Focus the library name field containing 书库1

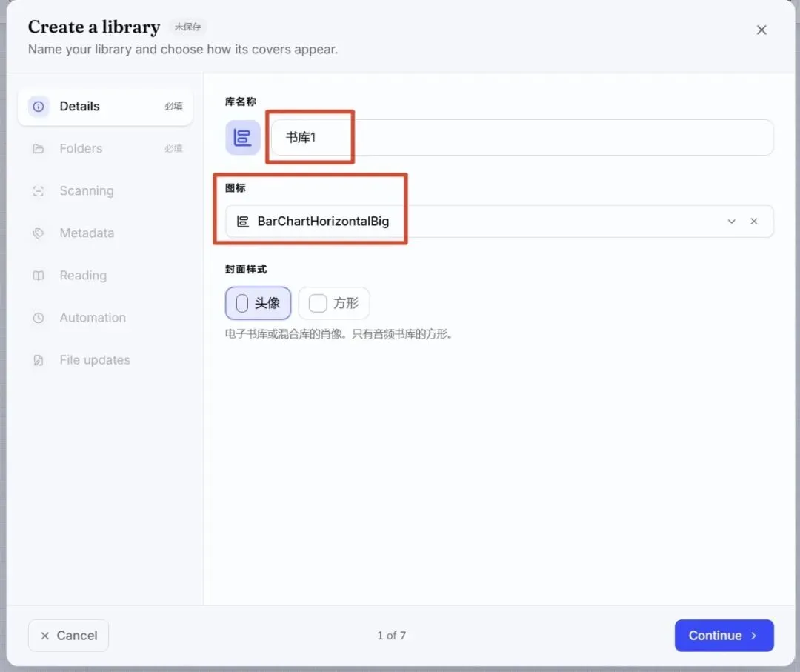(x=522, y=137)
